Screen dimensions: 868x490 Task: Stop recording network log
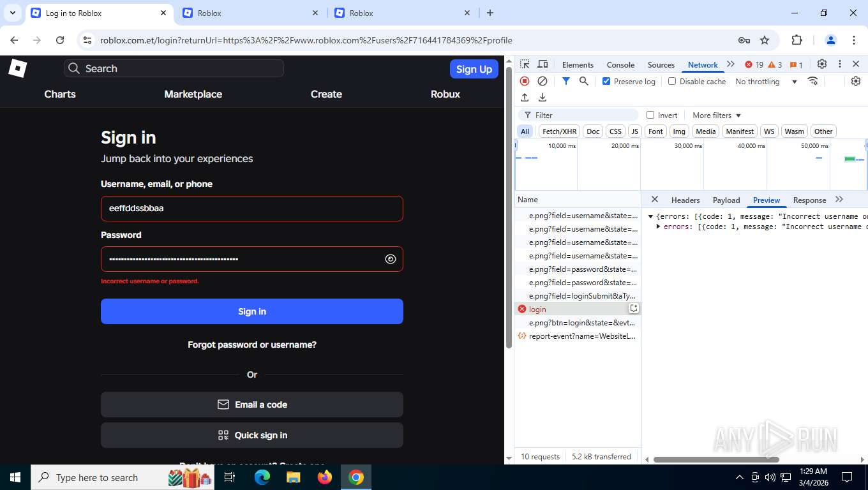[x=525, y=81]
